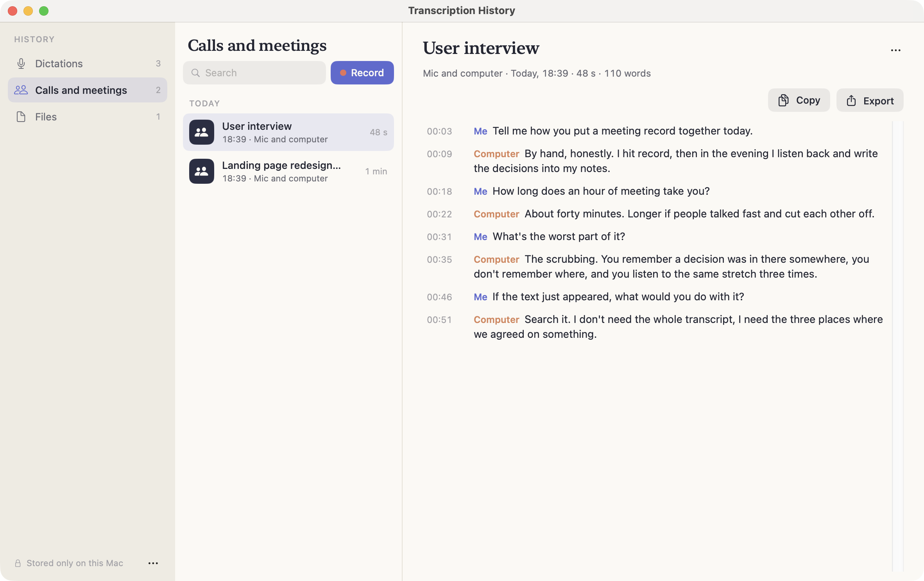Copy the transcript
The height and width of the screenshot is (581, 924).
[799, 100]
